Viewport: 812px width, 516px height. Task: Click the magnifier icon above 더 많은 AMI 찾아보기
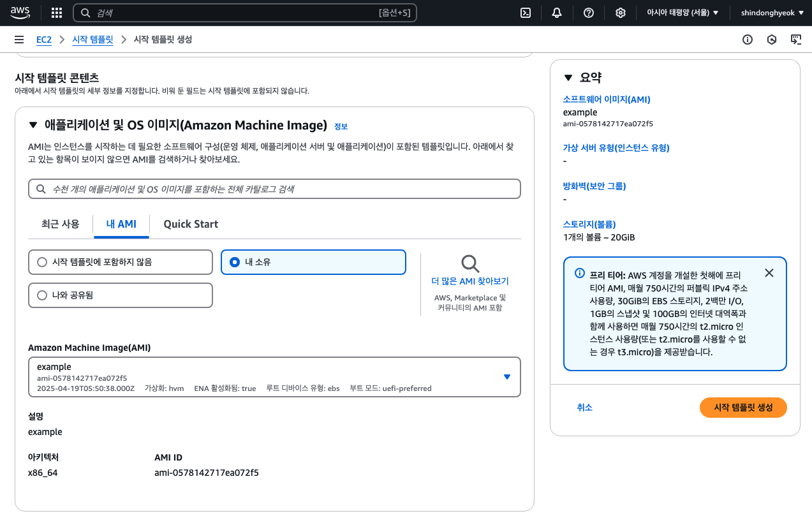click(470, 263)
